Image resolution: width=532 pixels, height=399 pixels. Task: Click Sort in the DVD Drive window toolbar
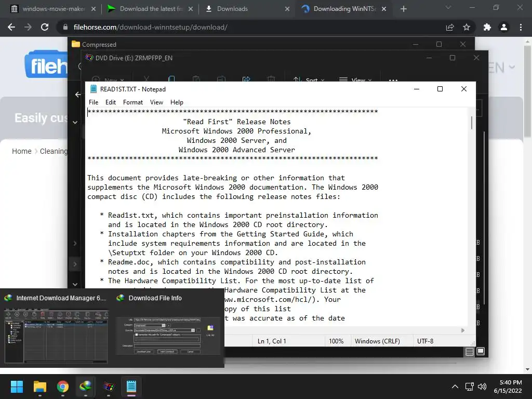(x=309, y=79)
